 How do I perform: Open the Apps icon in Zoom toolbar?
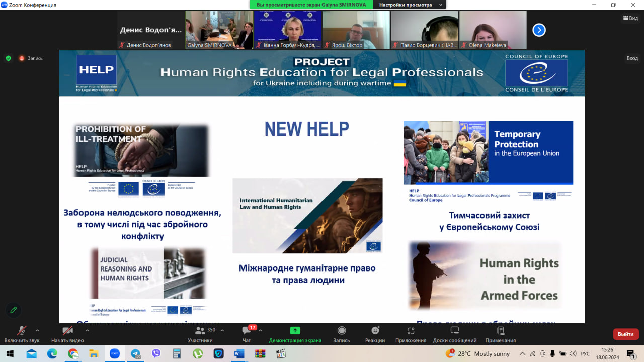(411, 330)
